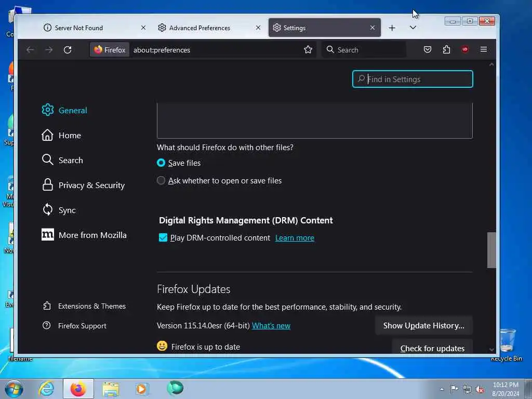
Task: Open the Firefox hamburger menu
Action: [484, 49]
